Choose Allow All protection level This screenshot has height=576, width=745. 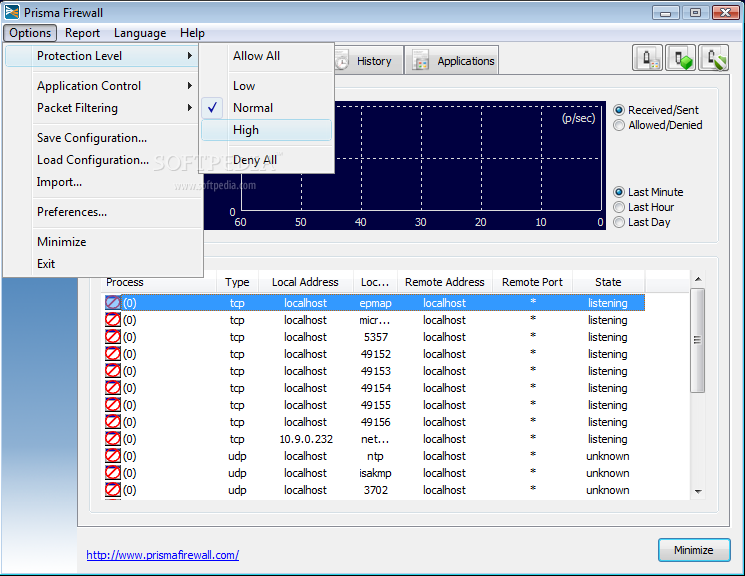[x=267, y=56]
